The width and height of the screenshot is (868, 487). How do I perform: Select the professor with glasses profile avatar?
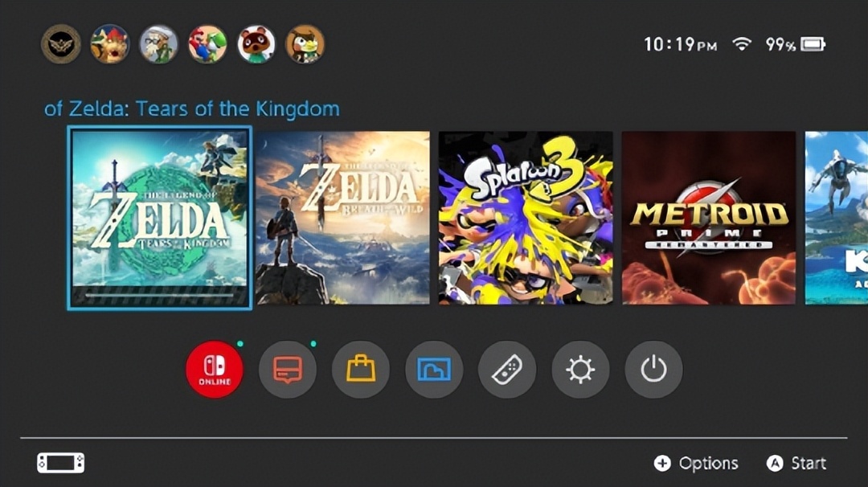coord(158,43)
